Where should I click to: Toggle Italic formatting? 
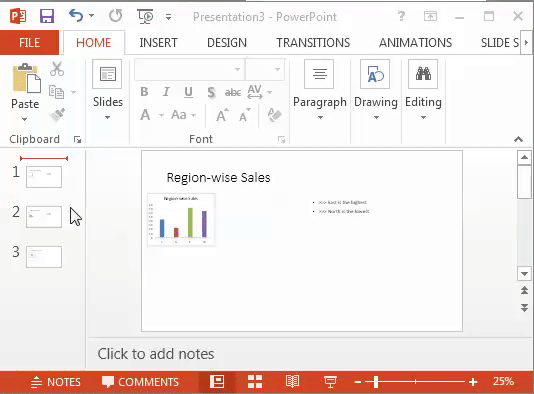coord(166,92)
